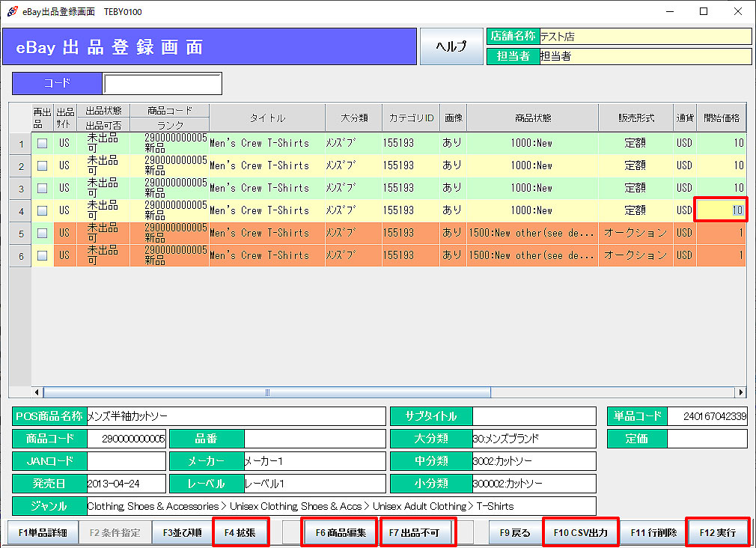
Task: Export with F10 CSV出力 button
Action: pyautogui.click(x=580, y=533)
